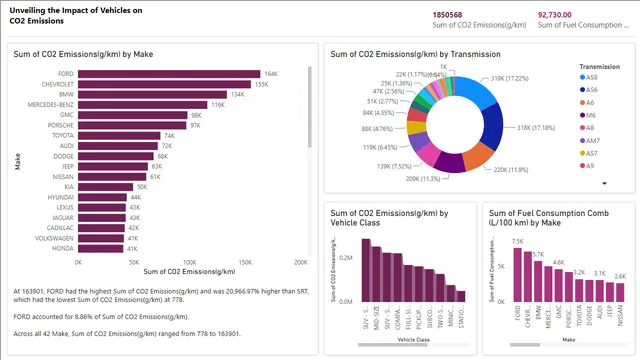
Task: Select the PICKUP bar in Vehicle Class chart
Action: click(419, 284)
